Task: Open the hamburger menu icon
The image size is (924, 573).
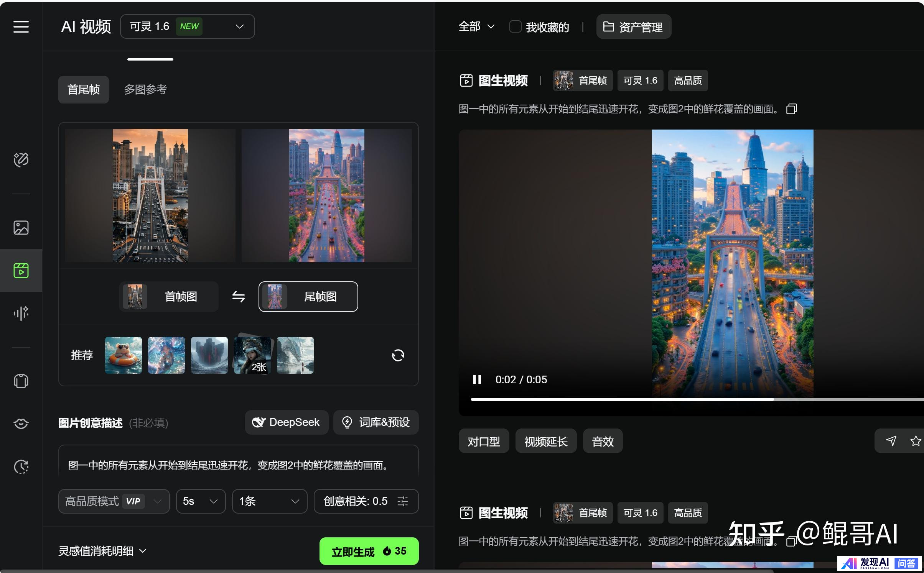Action: 21,27
